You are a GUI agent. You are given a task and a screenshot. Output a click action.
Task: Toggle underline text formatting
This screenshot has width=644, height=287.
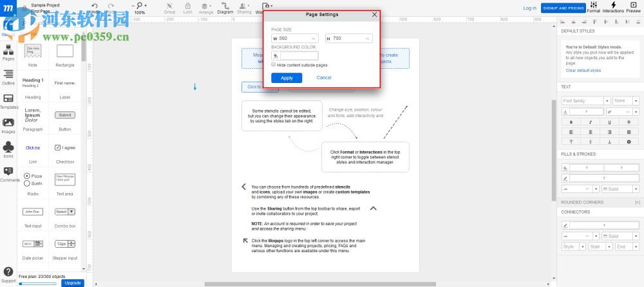pos(609,122)
